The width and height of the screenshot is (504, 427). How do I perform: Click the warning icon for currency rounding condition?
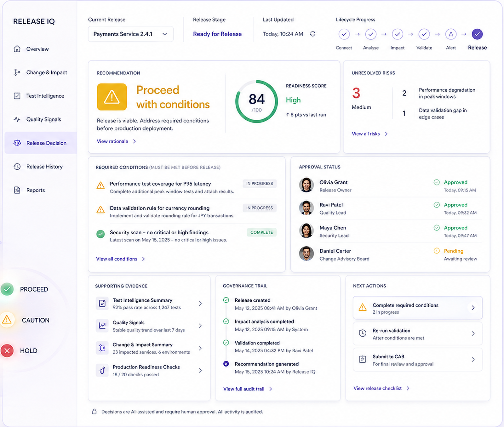[x=100, y=210]
